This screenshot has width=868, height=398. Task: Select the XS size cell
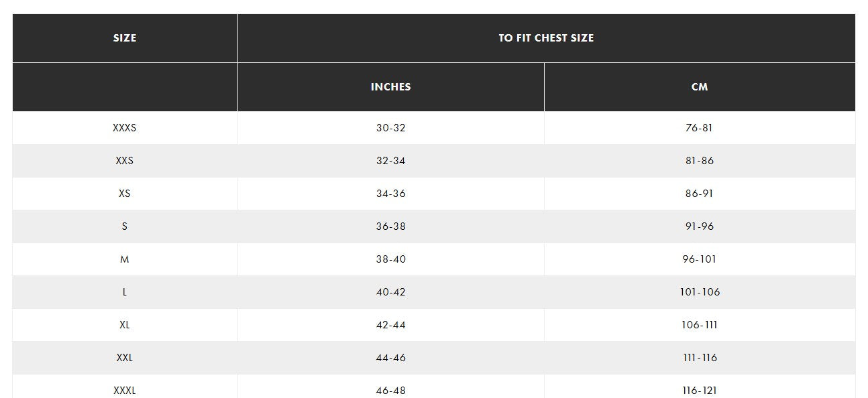(x=125, y=194)
